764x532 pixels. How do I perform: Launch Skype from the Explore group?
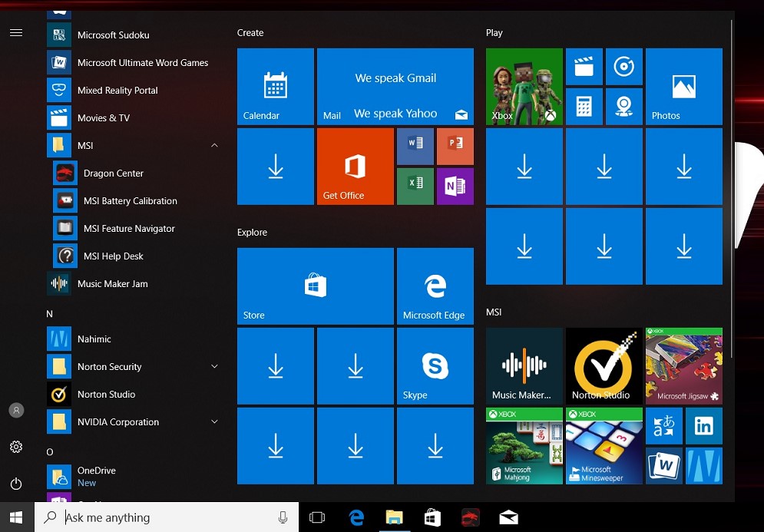click(x=435, y=365)
